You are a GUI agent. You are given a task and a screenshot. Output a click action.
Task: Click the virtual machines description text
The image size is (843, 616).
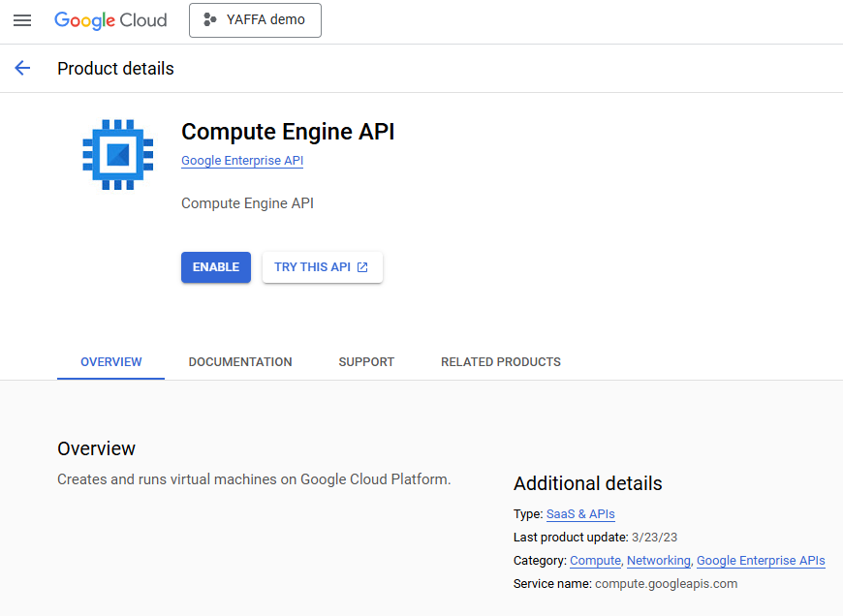[x=254, y=479]
